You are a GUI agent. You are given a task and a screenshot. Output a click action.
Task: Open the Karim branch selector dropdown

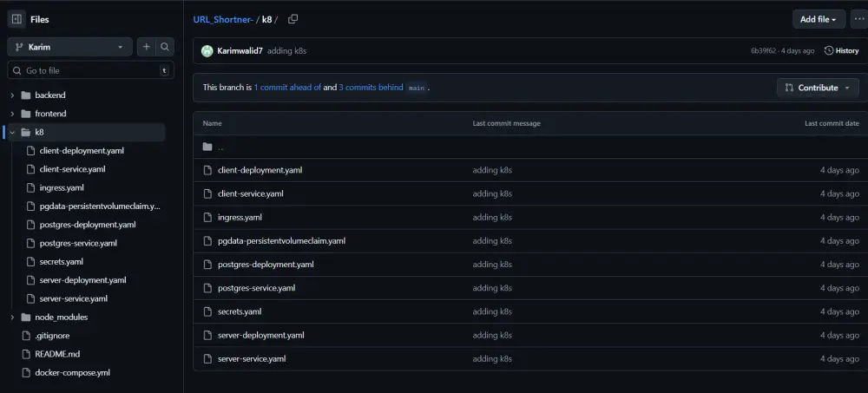pos(69,47)
